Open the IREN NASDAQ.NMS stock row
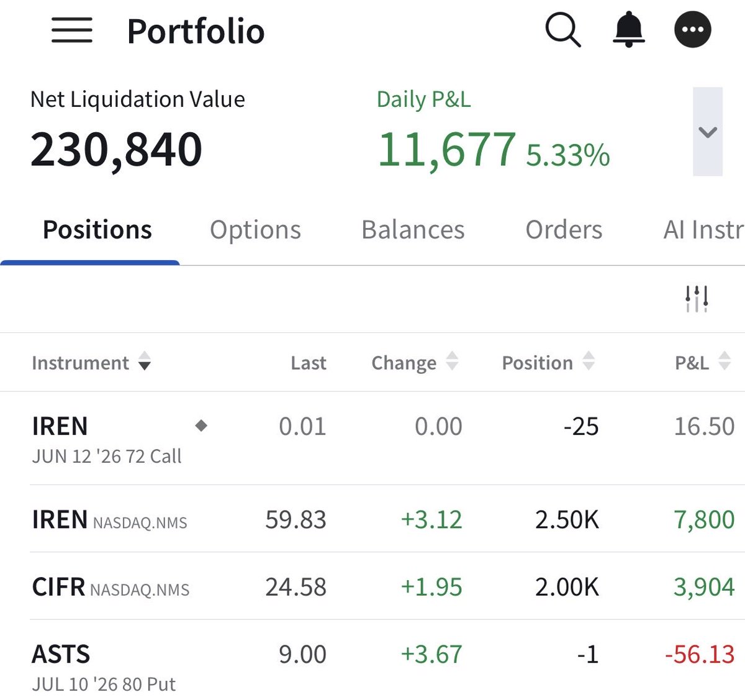745x700 pixels. (x=372, y=519)
